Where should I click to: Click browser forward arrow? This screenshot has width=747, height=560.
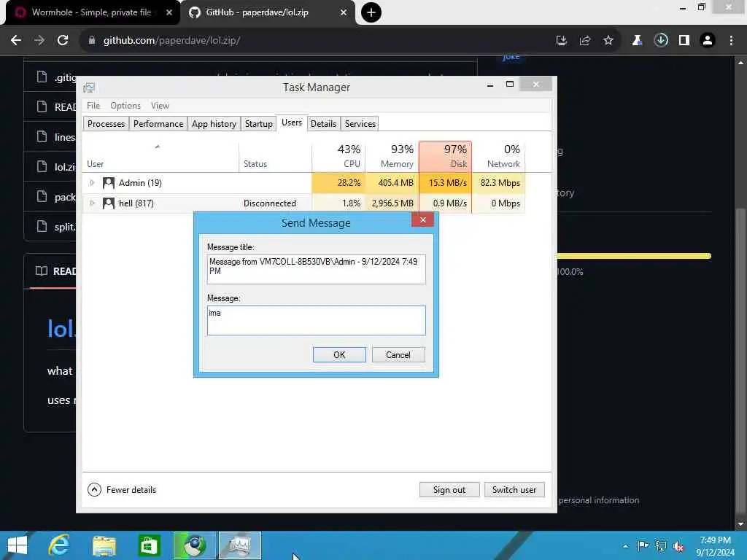point(39,41)
